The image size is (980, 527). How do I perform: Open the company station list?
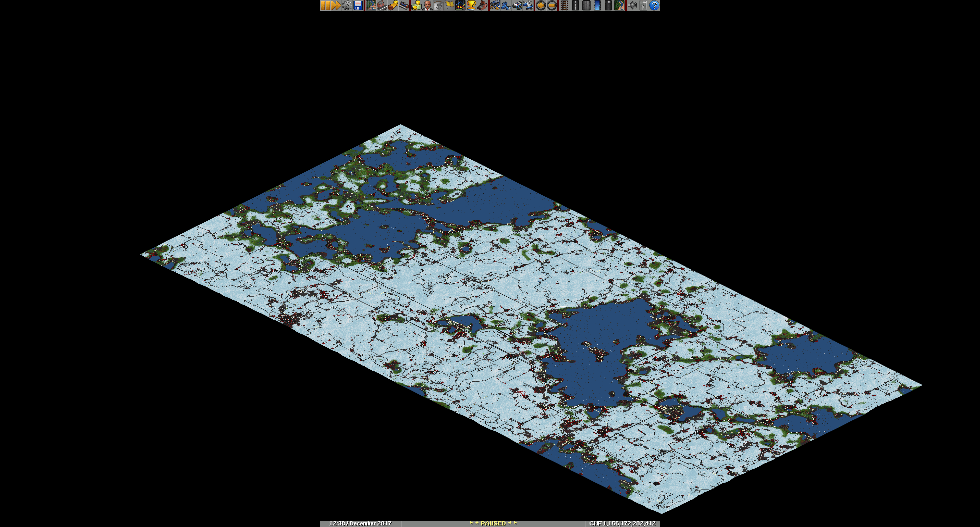pyautogui.click(x=404, y=5)
